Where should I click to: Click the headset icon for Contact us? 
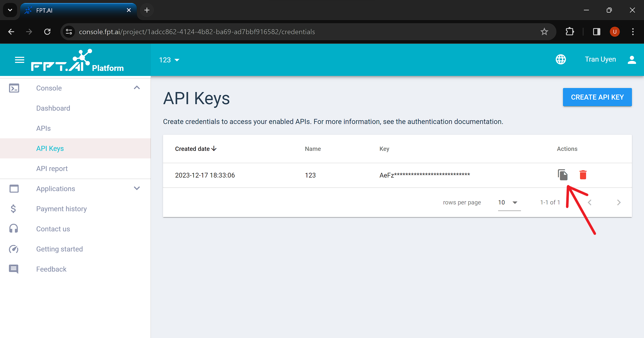pos(14,229)
